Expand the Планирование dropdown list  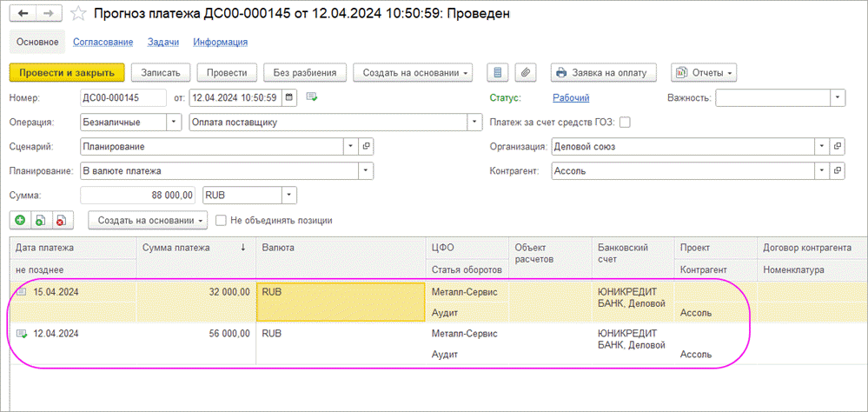click(366, 171)
